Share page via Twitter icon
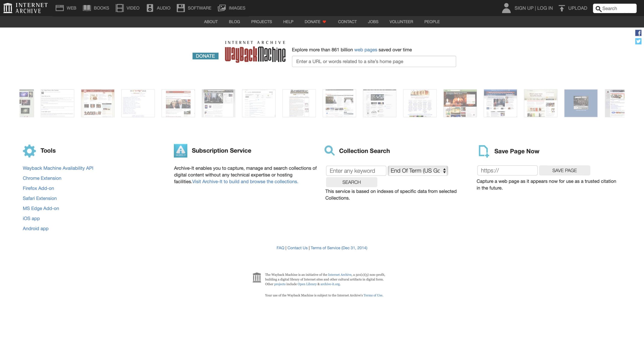644x362 pixels. (x=638, y=42)
